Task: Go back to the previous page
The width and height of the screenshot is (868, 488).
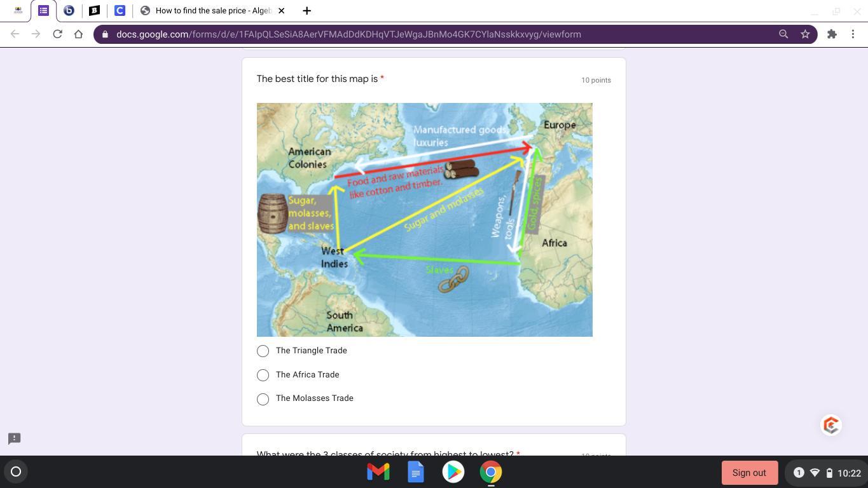Action: pos(15,34)
